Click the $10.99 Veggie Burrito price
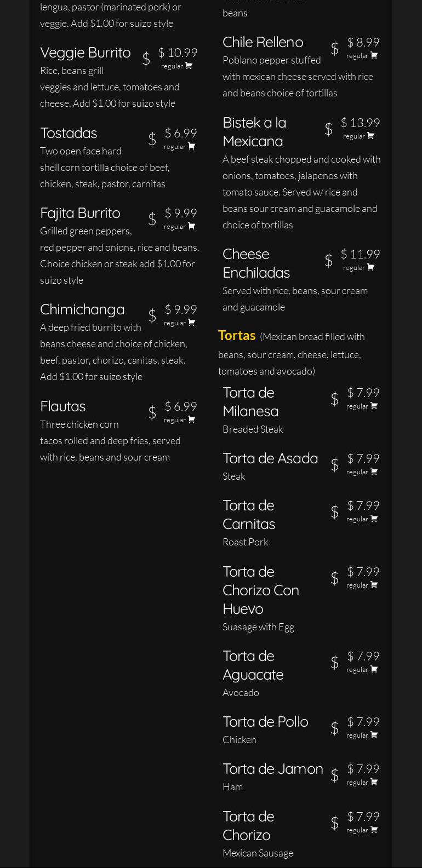 point(178,53)
